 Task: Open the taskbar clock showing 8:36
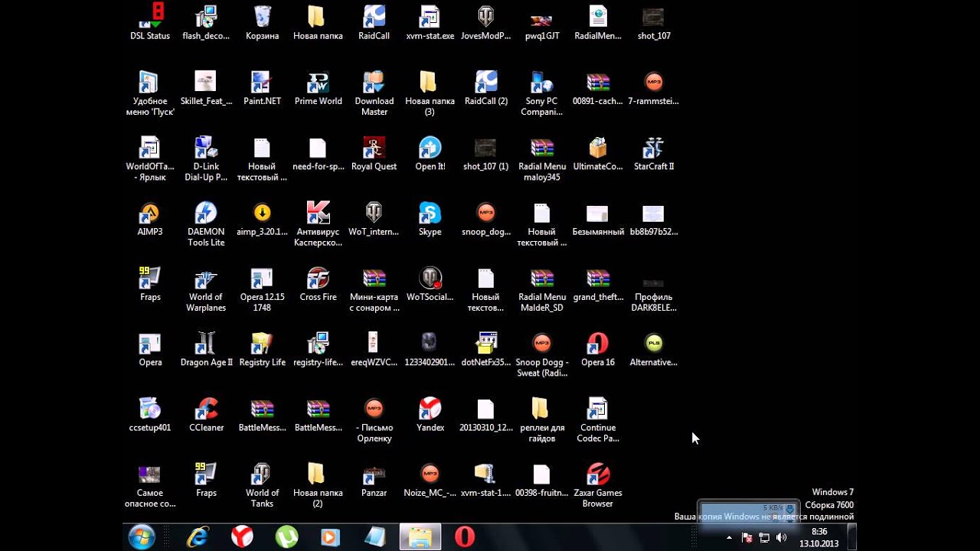point(819,537)
